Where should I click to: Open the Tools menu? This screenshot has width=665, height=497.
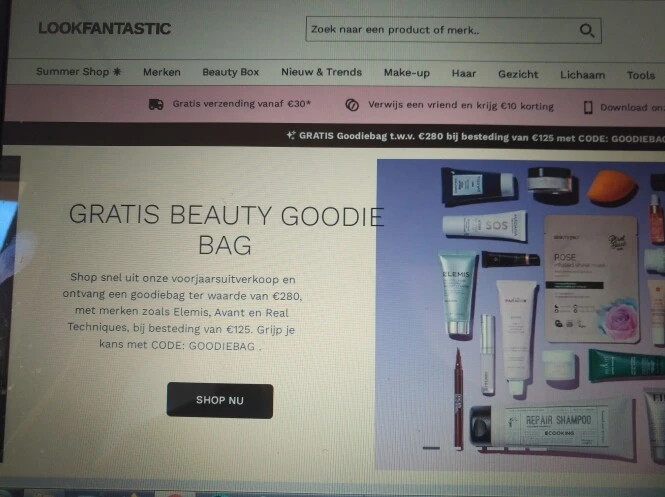pyautogui.click(x=641, y=75)
